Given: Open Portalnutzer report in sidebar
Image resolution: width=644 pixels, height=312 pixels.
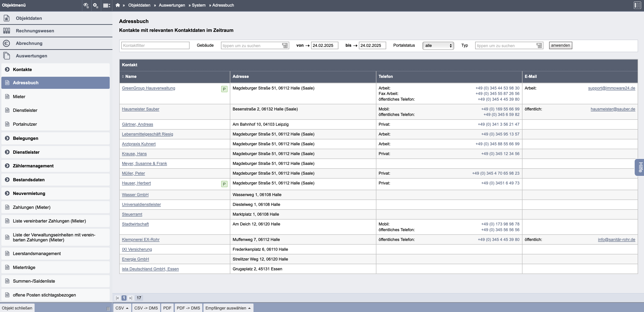Looking at the screenshot, I should tap(56, 124).
